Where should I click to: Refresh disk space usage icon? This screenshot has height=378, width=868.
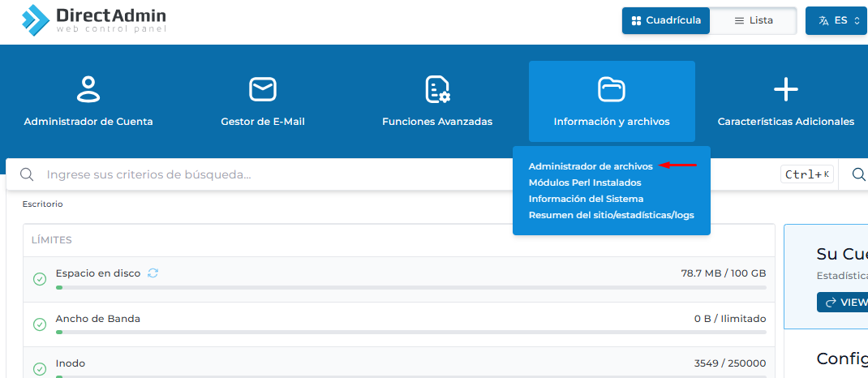point(153,273)
